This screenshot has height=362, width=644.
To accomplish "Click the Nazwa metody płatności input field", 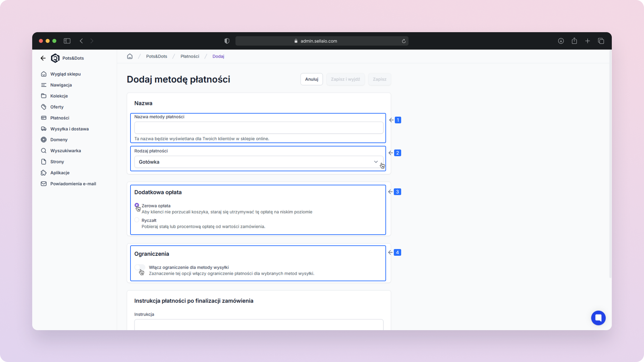I will pyautogui.click(x=258, y=128).
